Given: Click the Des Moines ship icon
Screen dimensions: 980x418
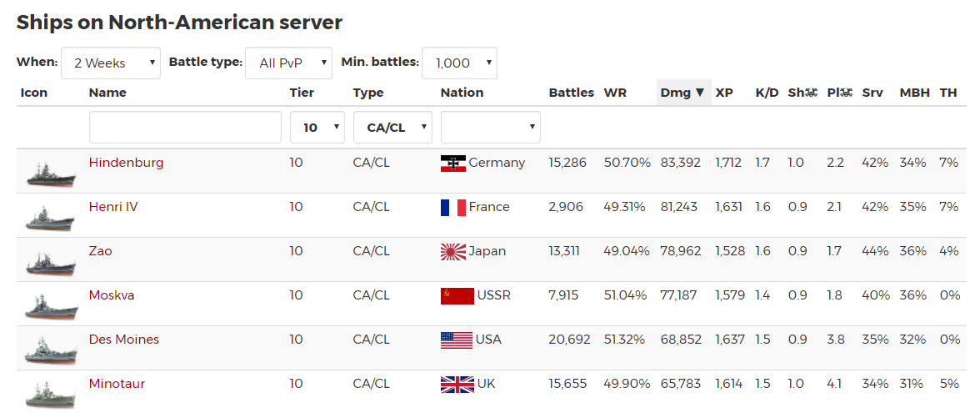Looking at the screenshot, I should pyautogui.click(x=52, y=350).
